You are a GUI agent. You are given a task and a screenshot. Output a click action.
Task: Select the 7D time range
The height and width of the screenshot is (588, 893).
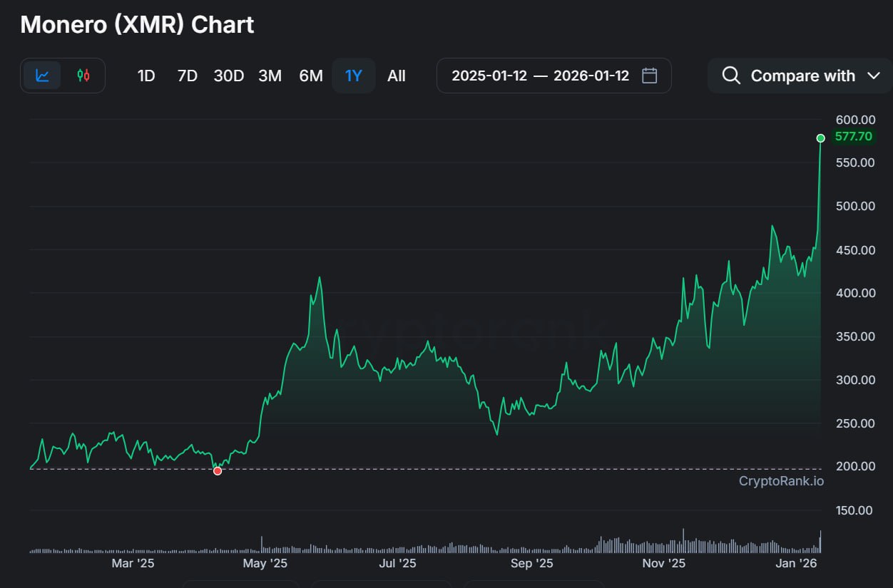coord(187,76)
